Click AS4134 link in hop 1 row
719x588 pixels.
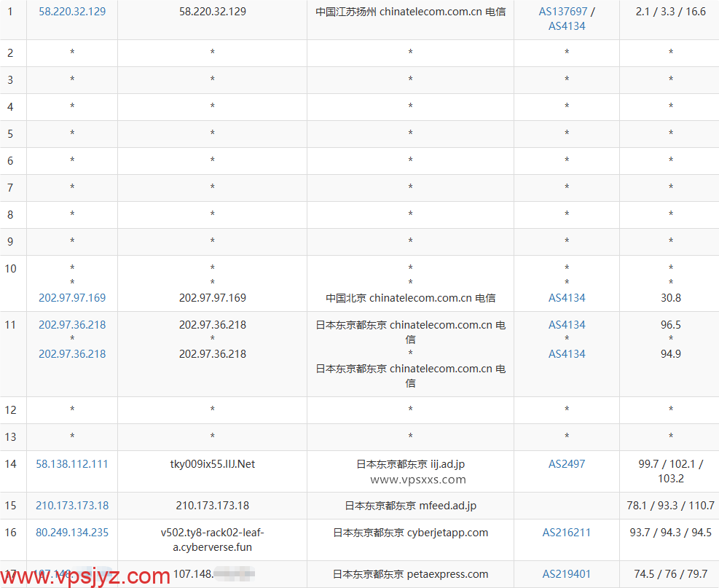567,26
